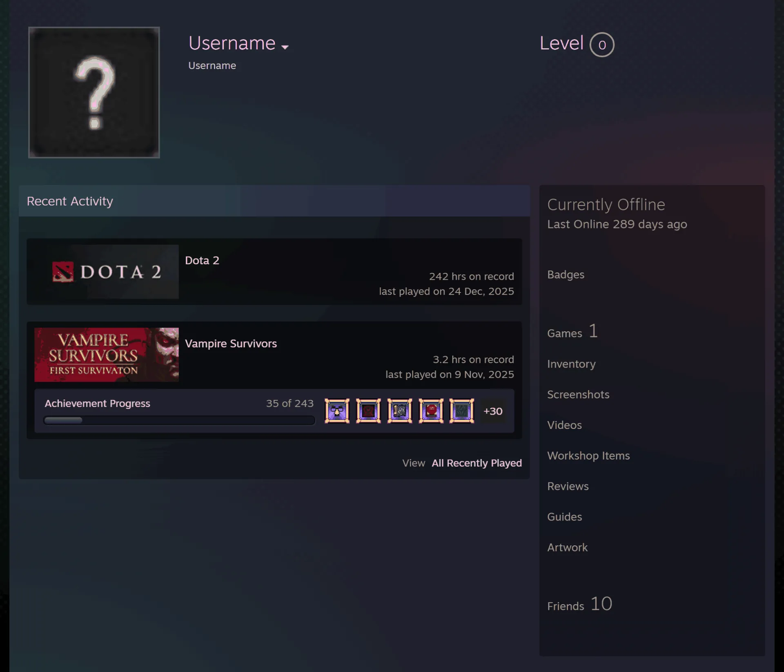Open Achievement Progress label
The width and height of the screenshot is (784, 672).
coord(97,404)
